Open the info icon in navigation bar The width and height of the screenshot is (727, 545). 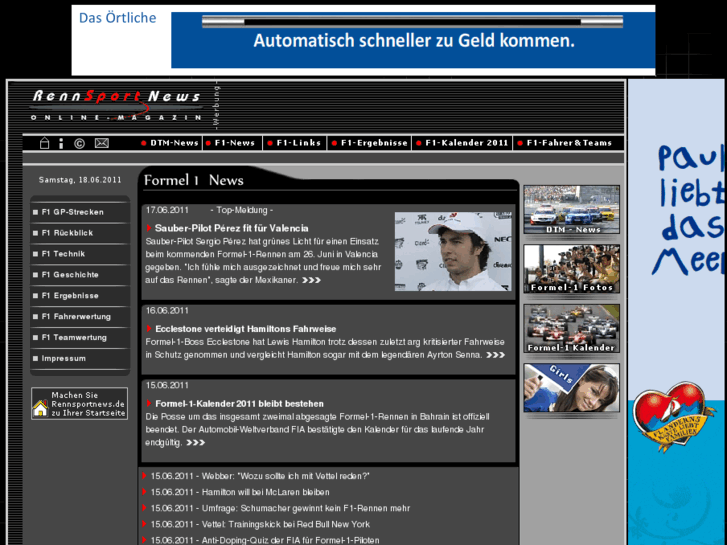click(x=61, y=143)
